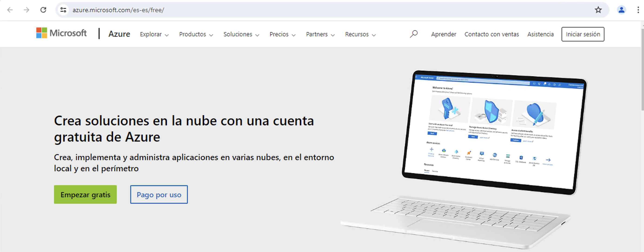Click the browser forward arrow
644x252 pixels.
(x=27, y=10)
